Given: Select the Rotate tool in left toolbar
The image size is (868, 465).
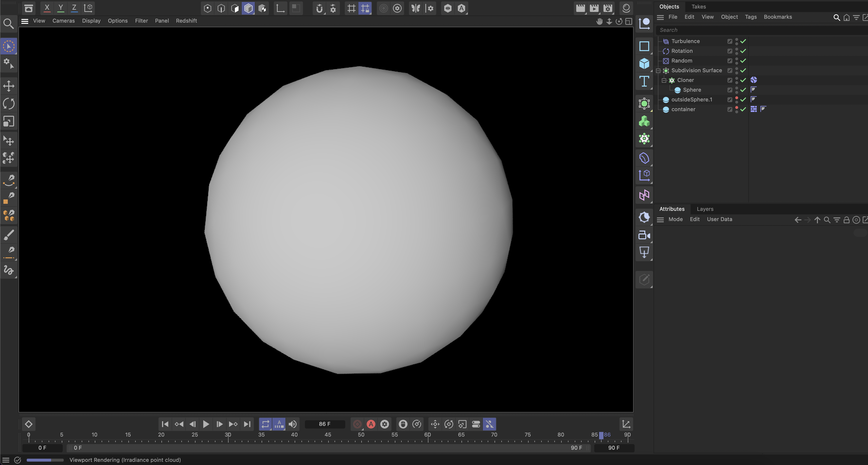Looking at the screenshot, I should coord(9,103).
